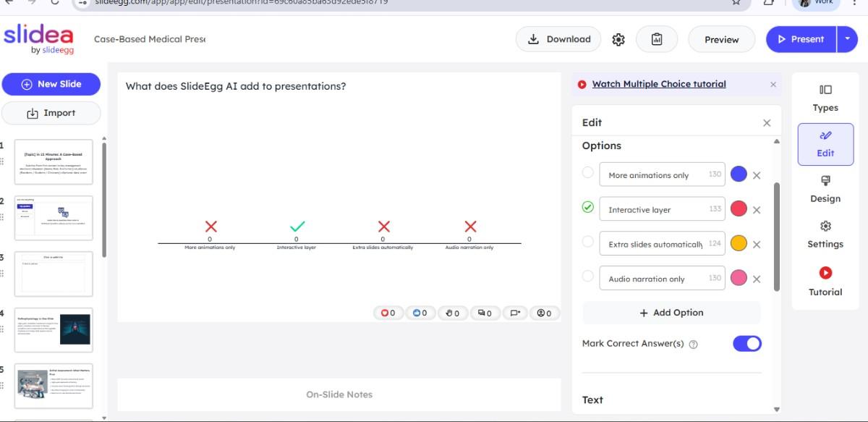Select slide 3 thumbnail
The image size is (868, 422).
(54, 274)
